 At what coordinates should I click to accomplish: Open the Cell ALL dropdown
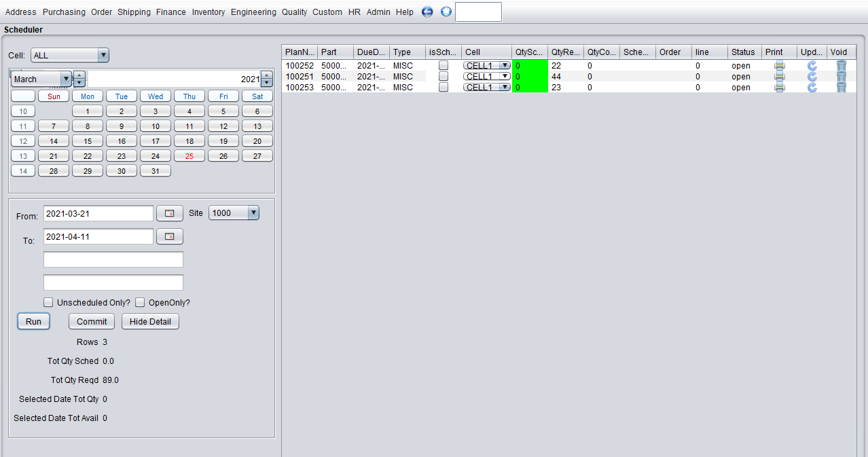(x=70, y=56)
